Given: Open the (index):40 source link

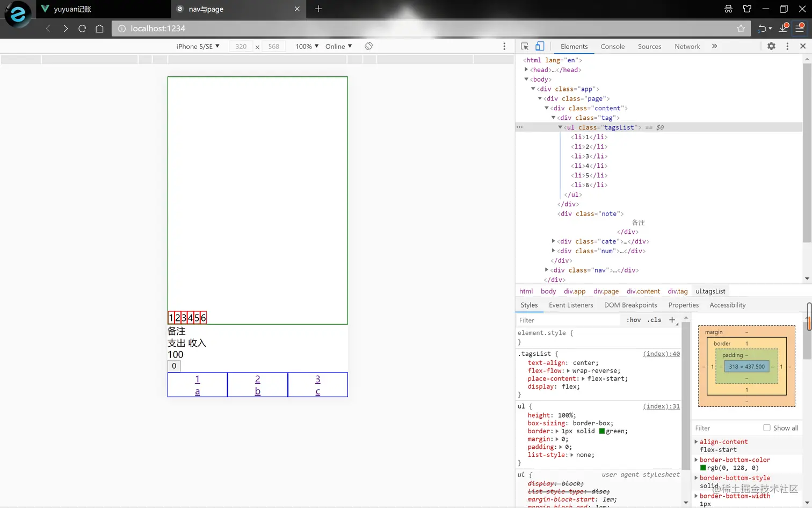Looking at the screenshot, I should [662, 354].
